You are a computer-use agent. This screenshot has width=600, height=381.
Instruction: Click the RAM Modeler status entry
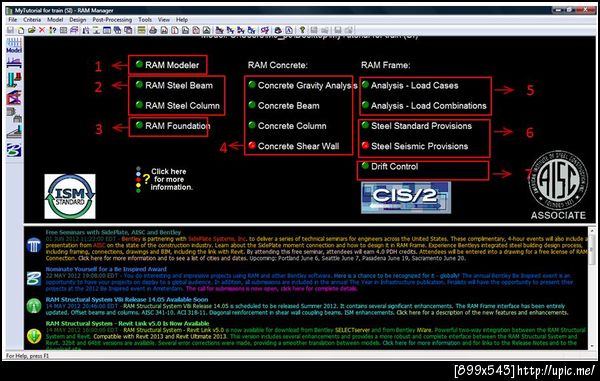pyautogui.click(x=168, y=65)
